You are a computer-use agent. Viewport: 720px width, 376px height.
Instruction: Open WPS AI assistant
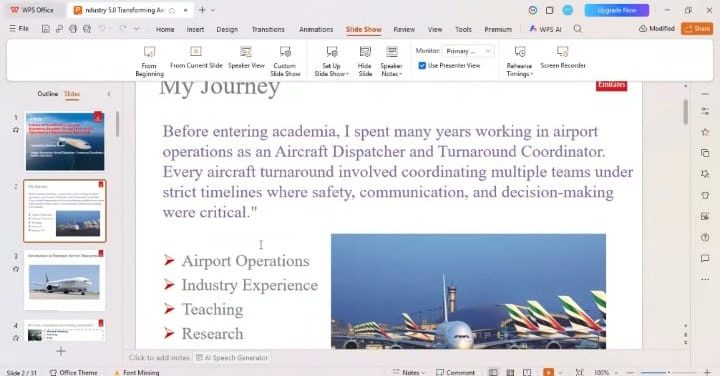[x=545, y=29]
